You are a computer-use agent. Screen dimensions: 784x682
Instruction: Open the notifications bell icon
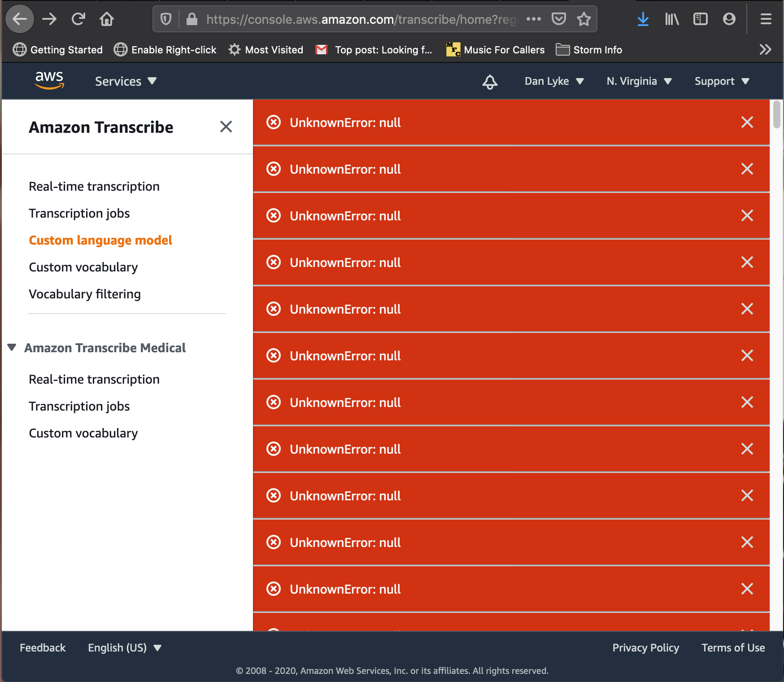490,82
